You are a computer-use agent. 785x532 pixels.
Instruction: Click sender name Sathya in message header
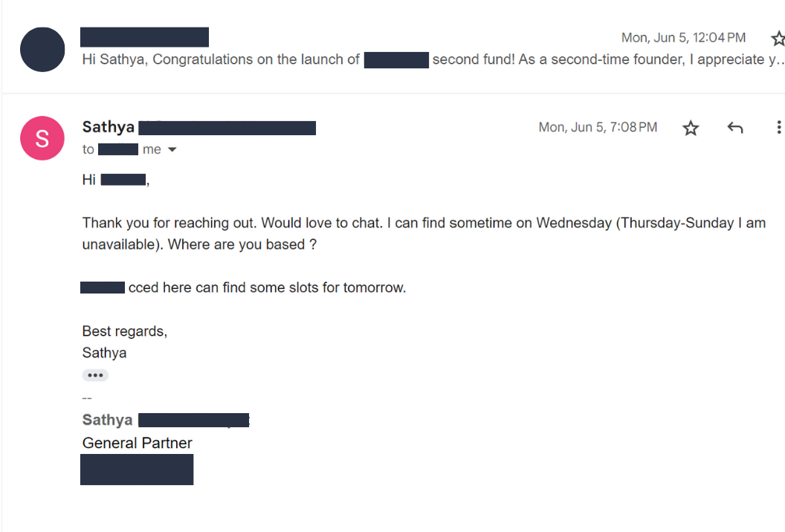(108, 128)
